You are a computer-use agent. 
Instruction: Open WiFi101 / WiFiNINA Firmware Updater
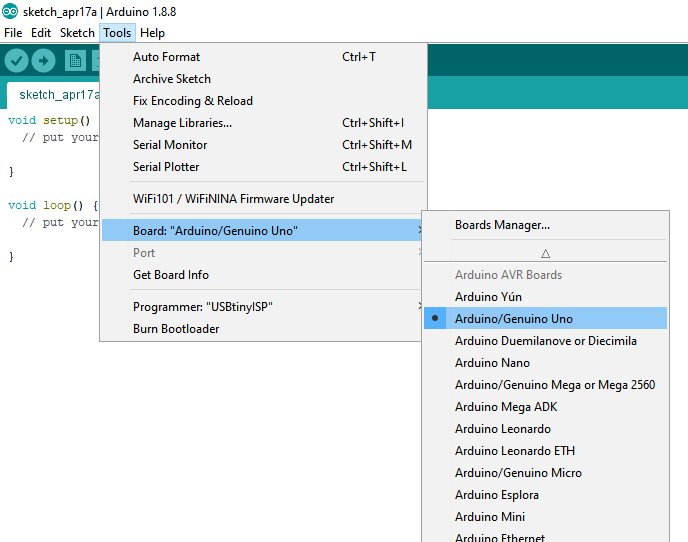tap(263, 198)
